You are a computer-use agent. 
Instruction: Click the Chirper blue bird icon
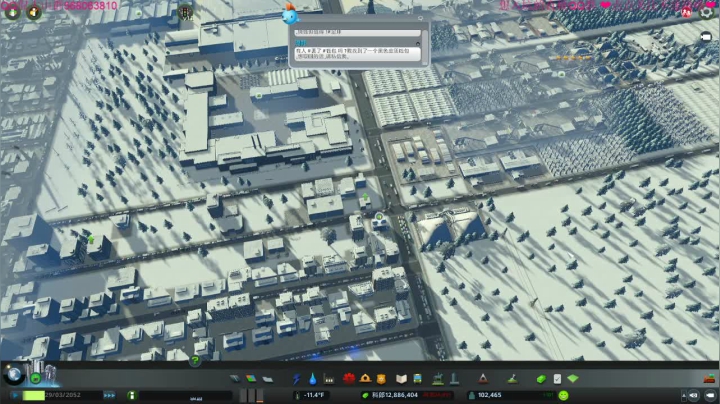pyautogui.click(x=290, y=15)
